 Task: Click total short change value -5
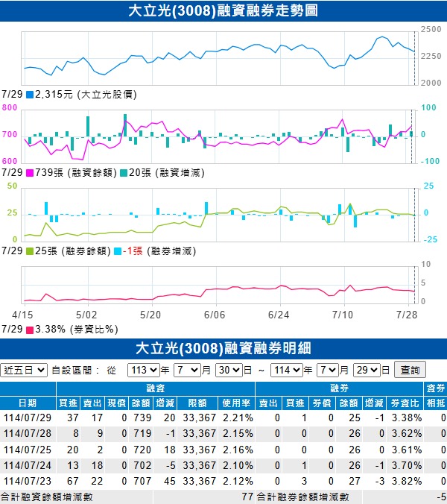[441, 497]
